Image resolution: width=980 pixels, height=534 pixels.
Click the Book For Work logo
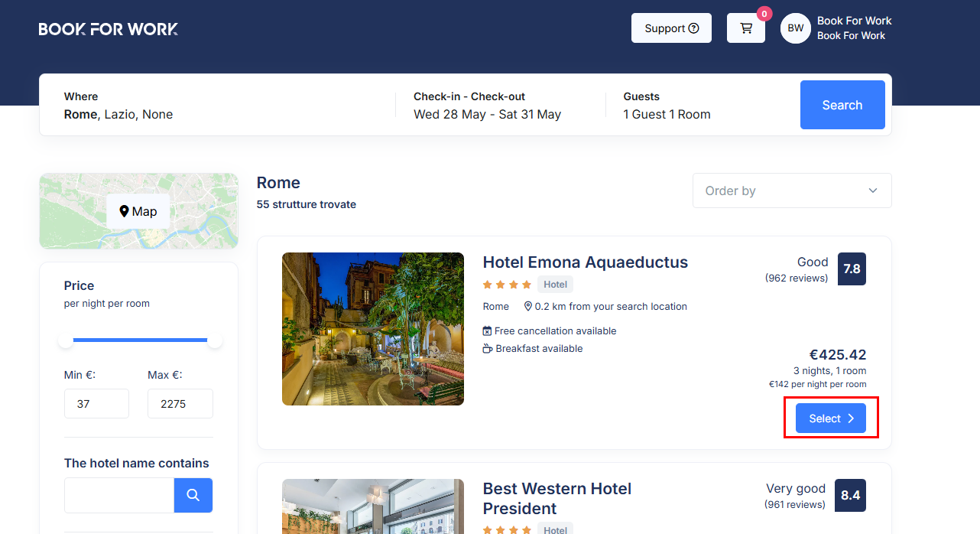click(x=109, y=29)
